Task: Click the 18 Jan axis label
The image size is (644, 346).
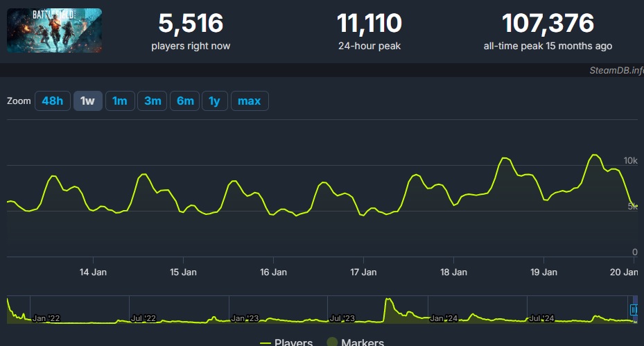Action: pyautogui.click(x=454, y=272)
